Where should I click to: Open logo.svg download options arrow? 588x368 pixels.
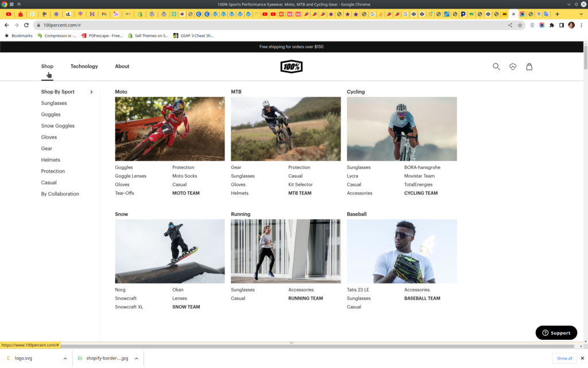[65, 358]
